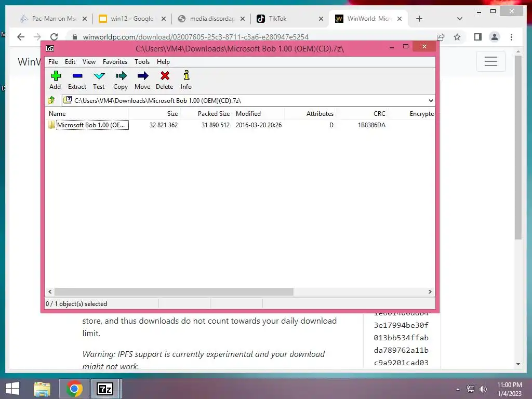
Task: Click Chrome icon in the taskbar
Action: pyautogui.click(x=74, y=389)
